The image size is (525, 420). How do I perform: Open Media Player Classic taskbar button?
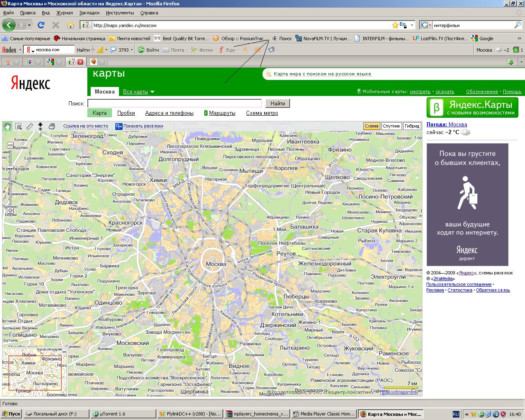coord(324,414)
